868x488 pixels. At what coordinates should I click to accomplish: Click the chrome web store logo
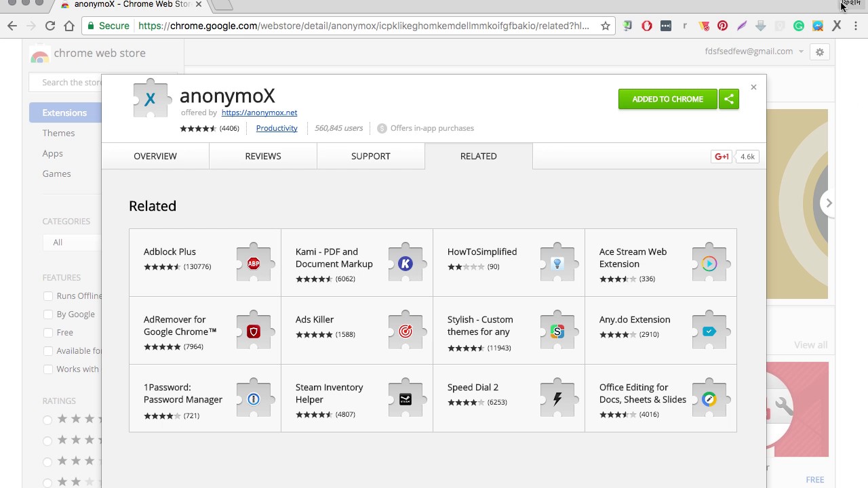88,54
